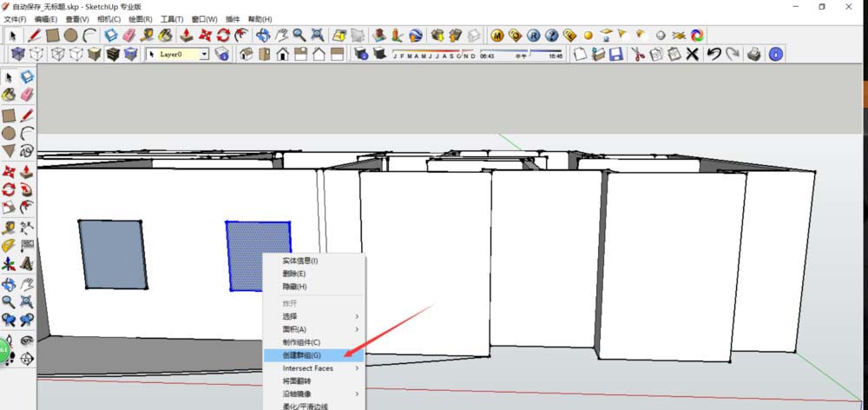Enable the Wireframe face style
The height and width of the screenshot is (410, 868).
coord(57,54)
